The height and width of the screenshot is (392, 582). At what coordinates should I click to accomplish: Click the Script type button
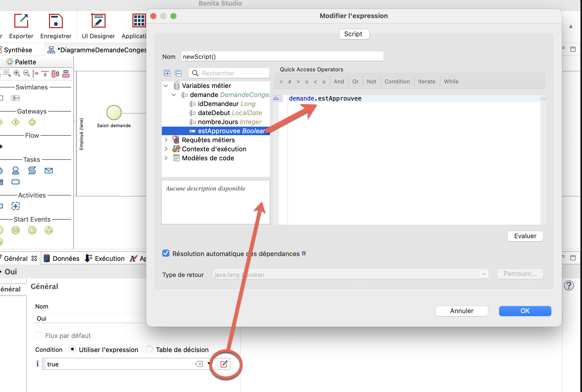coord(354,34)
